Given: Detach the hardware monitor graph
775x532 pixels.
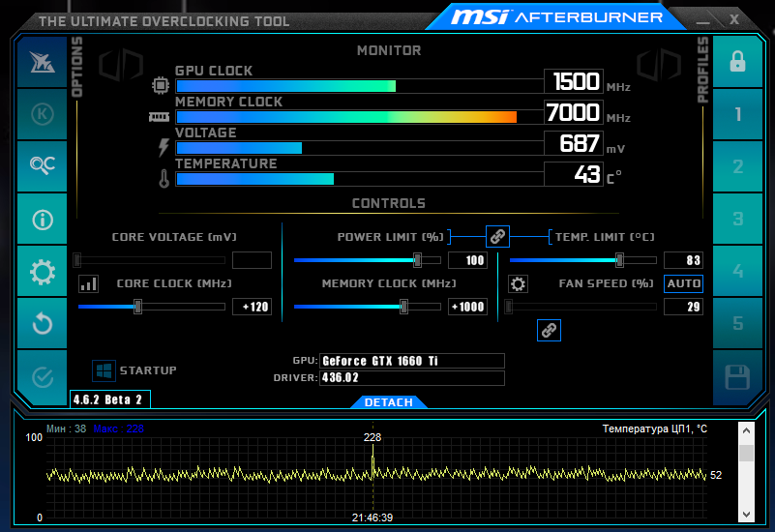Looking at the screenshot, I should (389, 402).
